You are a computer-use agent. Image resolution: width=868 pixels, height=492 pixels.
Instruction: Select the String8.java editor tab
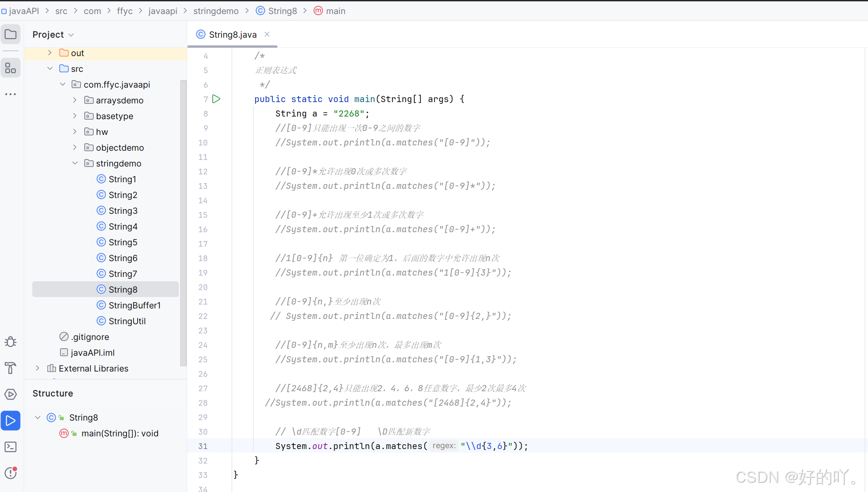coord(232,35)
